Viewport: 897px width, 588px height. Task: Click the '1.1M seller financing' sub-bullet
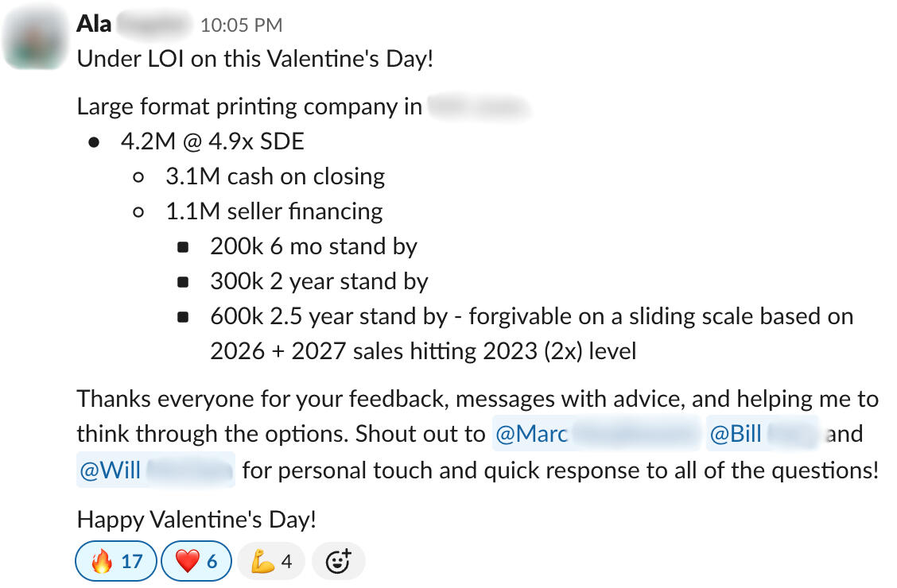274,211
